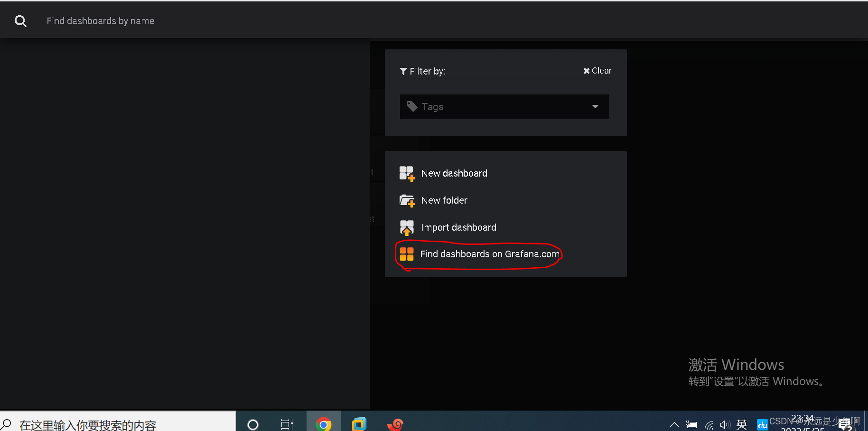Image resolution: width=868 pixels, height=431 pixels.
Task: Focus the Find dashboards by name field
Action: [101, 21]
